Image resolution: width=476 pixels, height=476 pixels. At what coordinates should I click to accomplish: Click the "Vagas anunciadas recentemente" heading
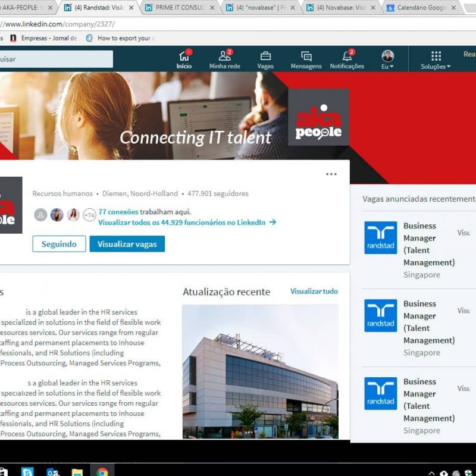[x=419, y=199]
